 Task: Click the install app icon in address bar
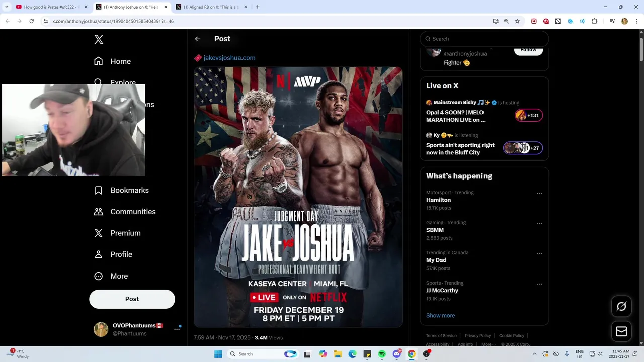tap(496, 21)
